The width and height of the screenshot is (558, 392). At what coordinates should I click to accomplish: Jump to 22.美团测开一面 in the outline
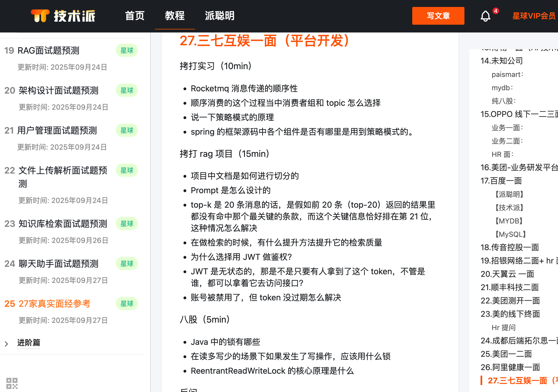pos(510,301)
